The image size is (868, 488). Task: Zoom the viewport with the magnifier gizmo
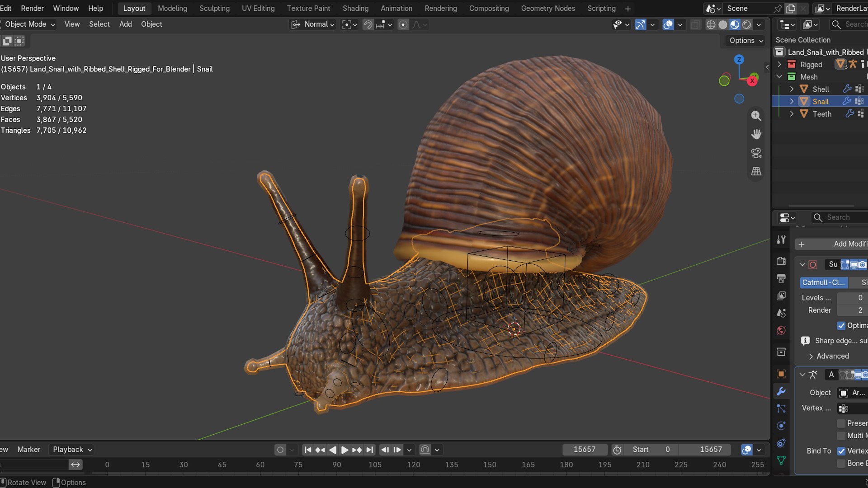(756, 116)
